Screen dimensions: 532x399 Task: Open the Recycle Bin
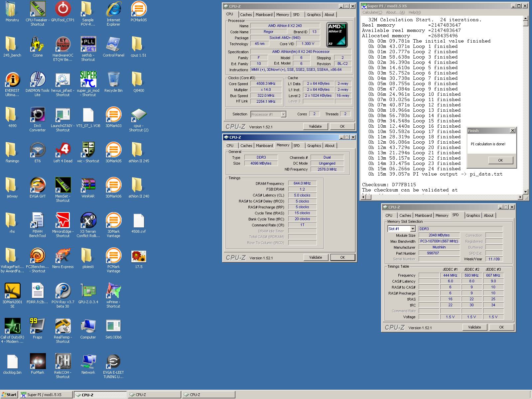tap(113, 80)
